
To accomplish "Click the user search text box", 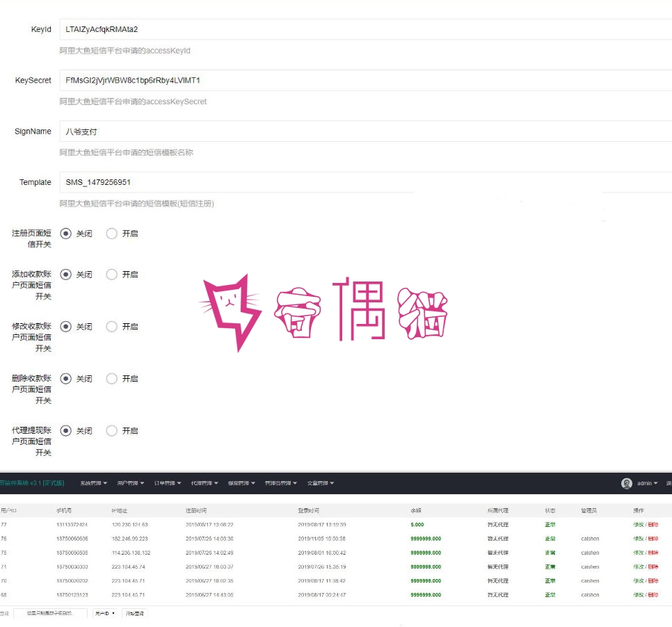I will [x=50, y=613].
